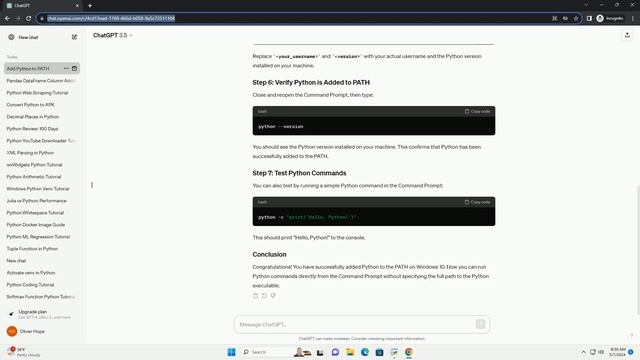The width and height of the screenshot is (640, 360).
Task: Open the Decimal Places in Python chat
Action: coord(42,117)
